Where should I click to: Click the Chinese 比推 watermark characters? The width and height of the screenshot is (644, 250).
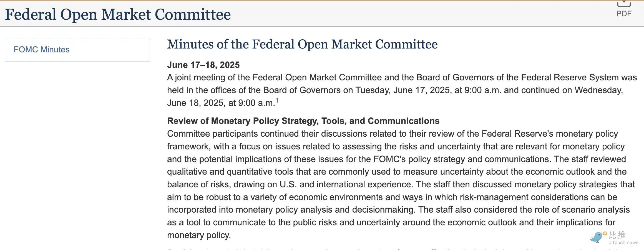(617, 235)
